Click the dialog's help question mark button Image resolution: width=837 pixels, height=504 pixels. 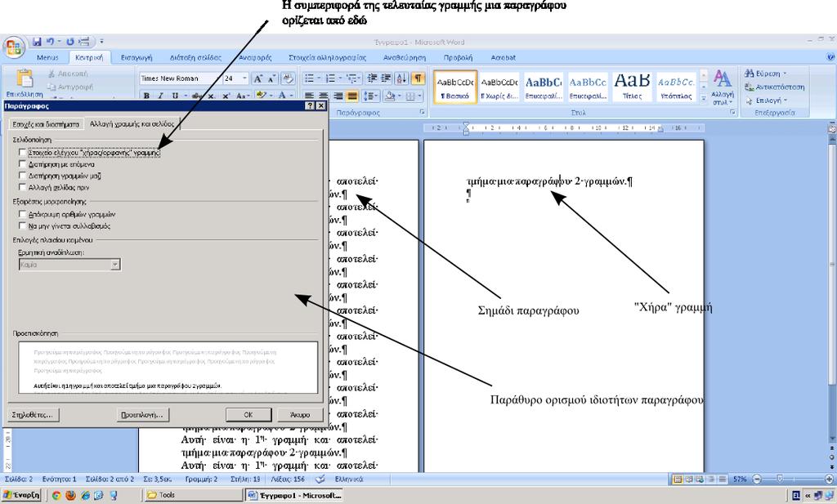[310, 105]
